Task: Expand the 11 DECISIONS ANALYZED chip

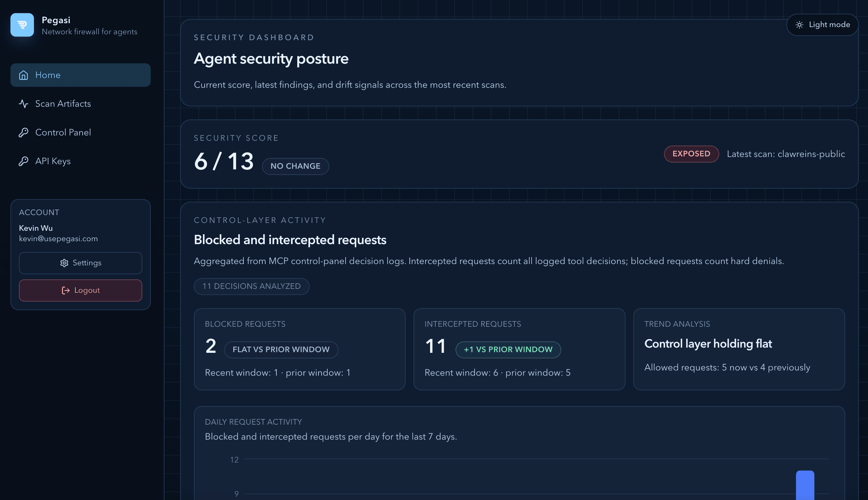Action: pyautogui.click(x=251, y=286)
